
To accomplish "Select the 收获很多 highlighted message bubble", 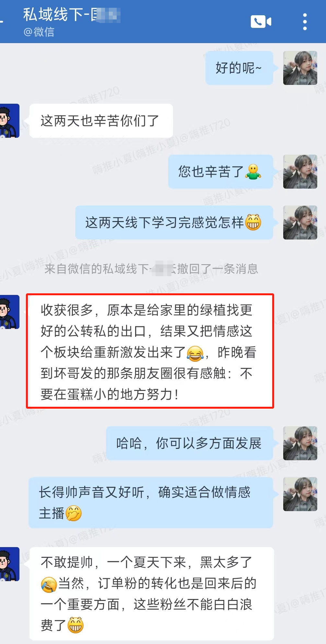I will point(150,351).
